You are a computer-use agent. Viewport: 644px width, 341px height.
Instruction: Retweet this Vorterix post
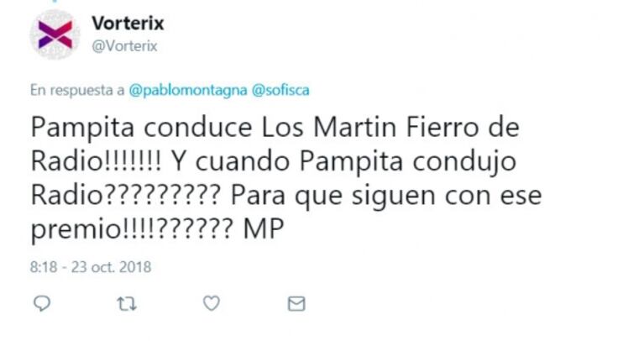tap(126, 304)
